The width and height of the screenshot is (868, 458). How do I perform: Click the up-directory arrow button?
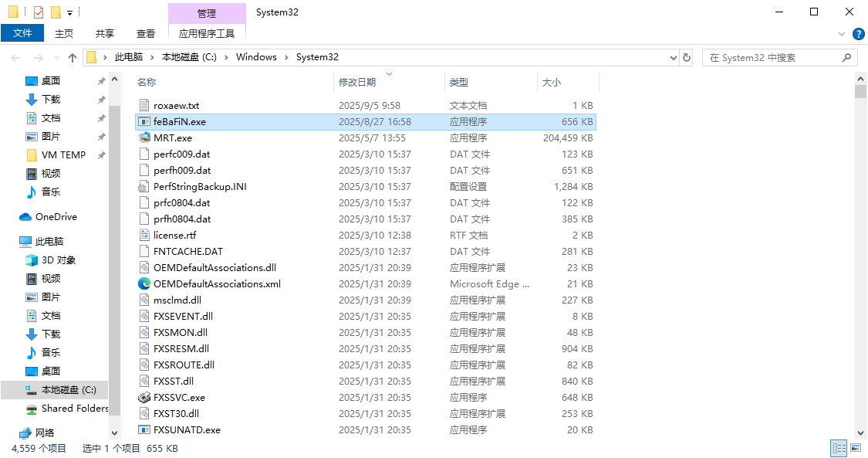click(x=73, y=57)
